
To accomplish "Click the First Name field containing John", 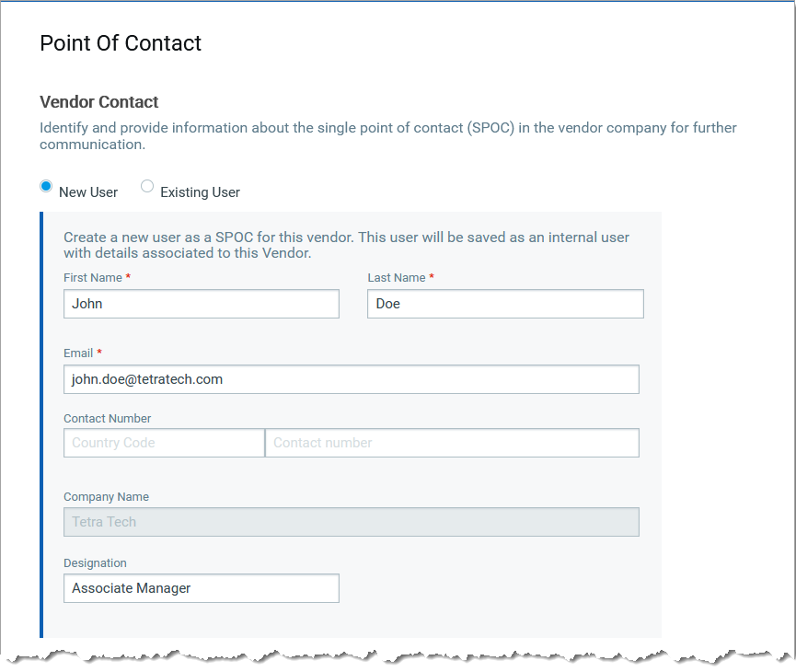I will click(x=201, y=304).
